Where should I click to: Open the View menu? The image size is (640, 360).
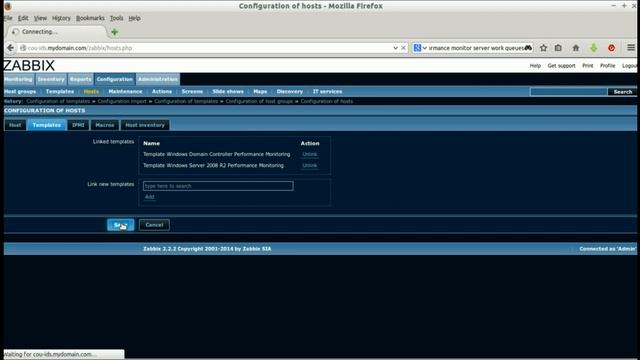40,18
